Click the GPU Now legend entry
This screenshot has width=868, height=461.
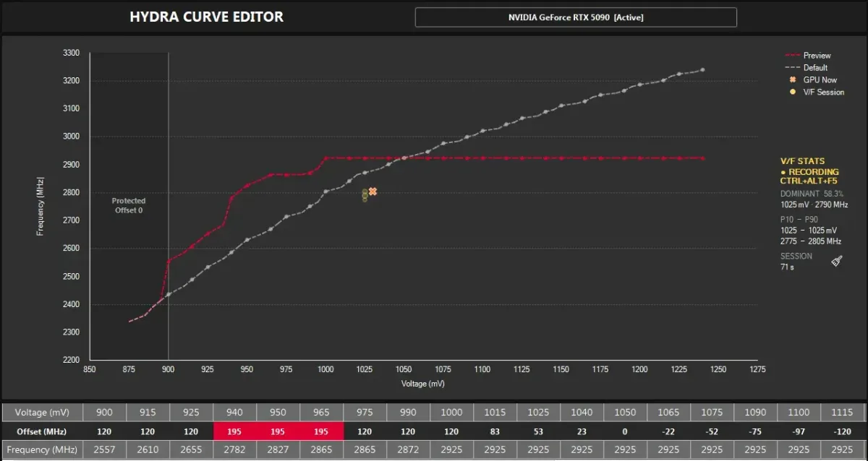815,79
